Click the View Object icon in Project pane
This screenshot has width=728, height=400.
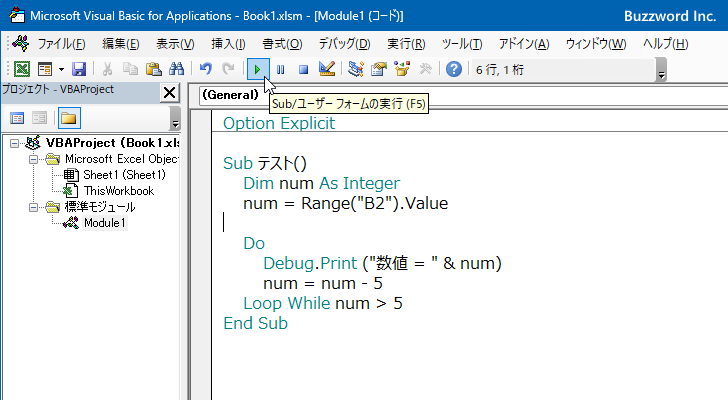(39, 118)
